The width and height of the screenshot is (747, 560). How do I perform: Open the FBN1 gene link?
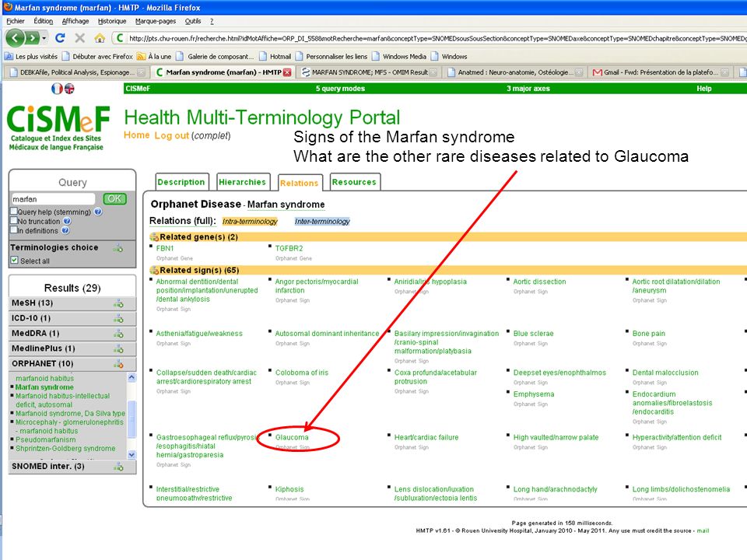pyautogui.click(x=165, y=248)
